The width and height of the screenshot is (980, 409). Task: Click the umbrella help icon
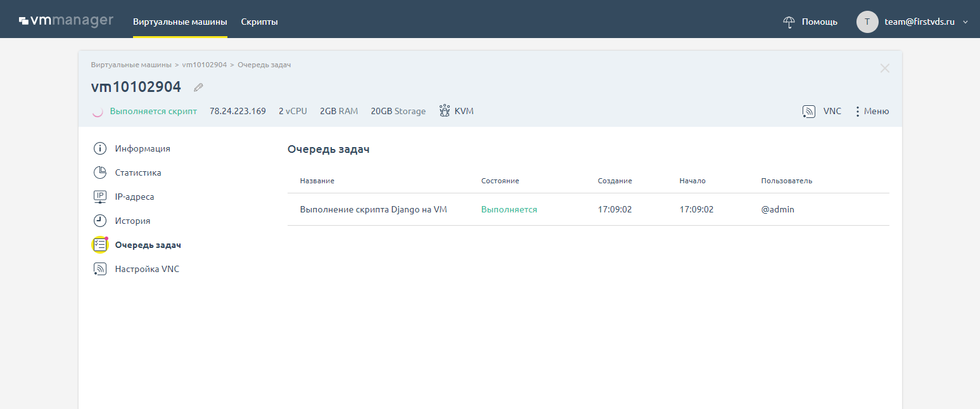789,22
